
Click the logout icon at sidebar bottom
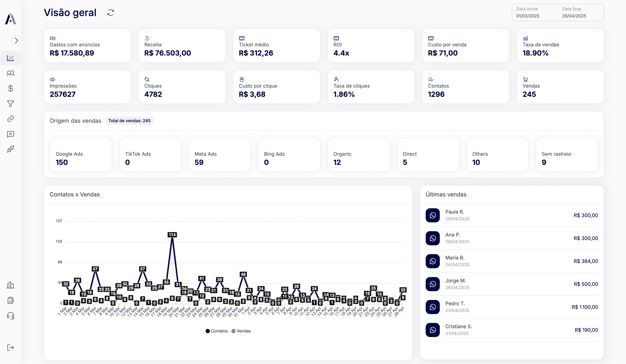pos(10,348)
